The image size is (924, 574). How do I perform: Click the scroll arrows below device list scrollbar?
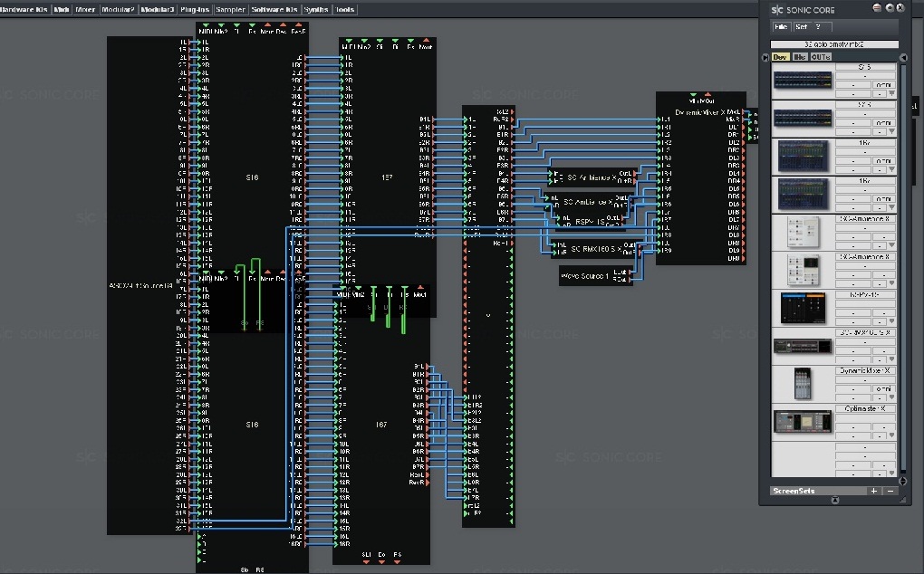click(x=903, y=482)
